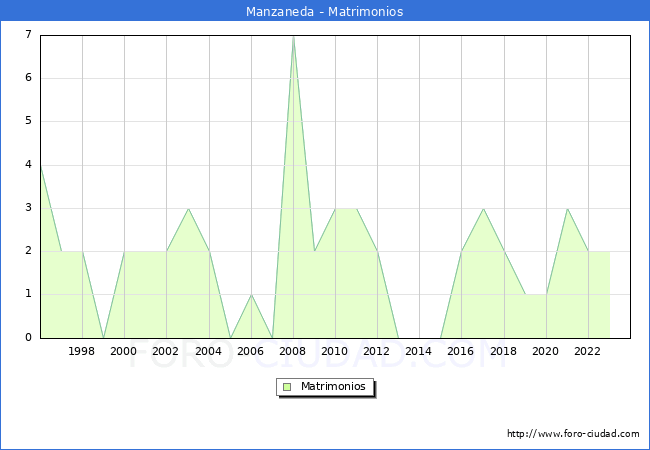Screen dimensions: 650x450
Task: Click the 2008 x-axis label
Action: tap(293, 351)
